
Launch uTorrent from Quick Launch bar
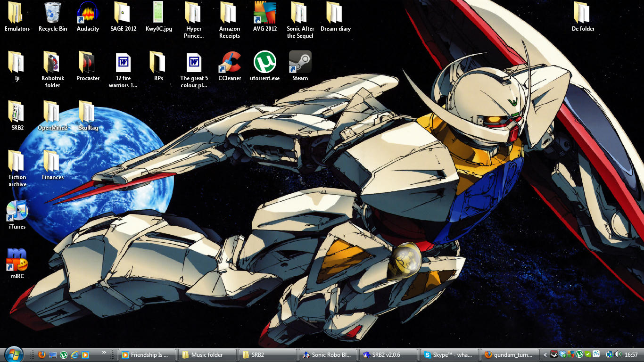click(64, 354)
